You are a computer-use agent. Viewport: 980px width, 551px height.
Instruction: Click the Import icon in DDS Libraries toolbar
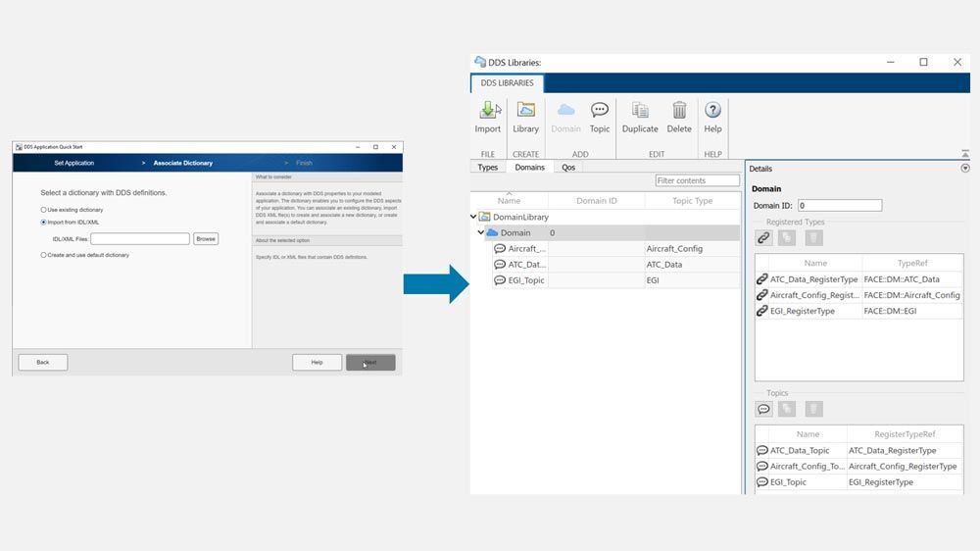click(487, 111)
